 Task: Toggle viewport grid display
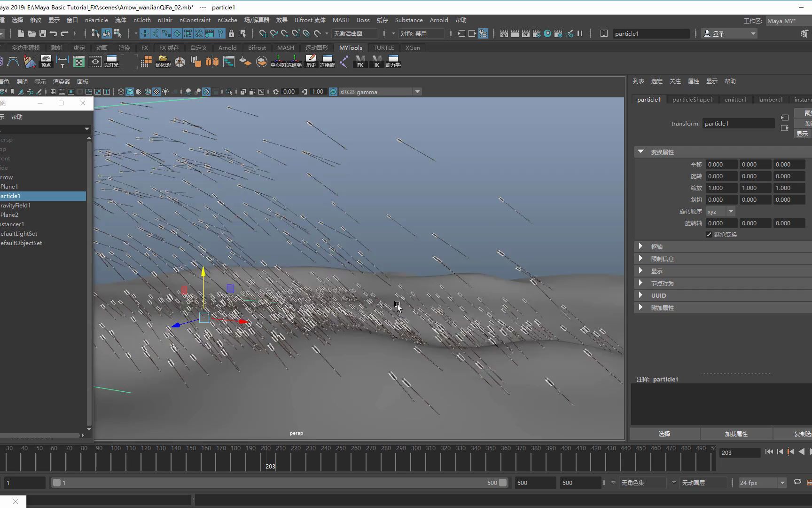(53, 92)
